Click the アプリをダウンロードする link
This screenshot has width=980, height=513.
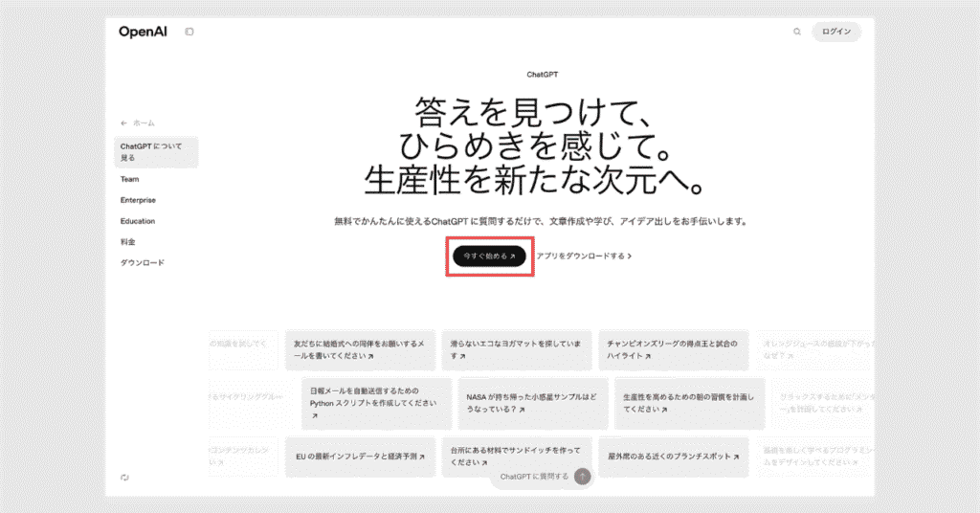pyautogui.click(x=584, y=256)
